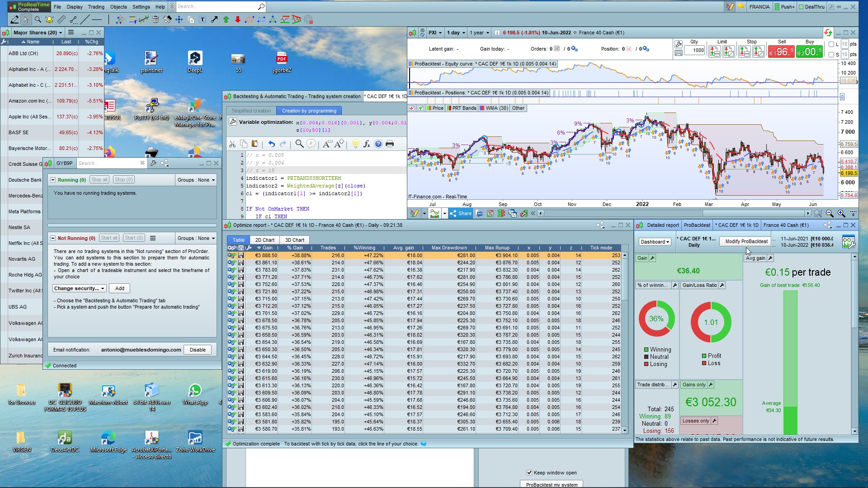Click the ruler measurement tool
The width and height of the screenshot is (868, 488).
tap(61, 19)
